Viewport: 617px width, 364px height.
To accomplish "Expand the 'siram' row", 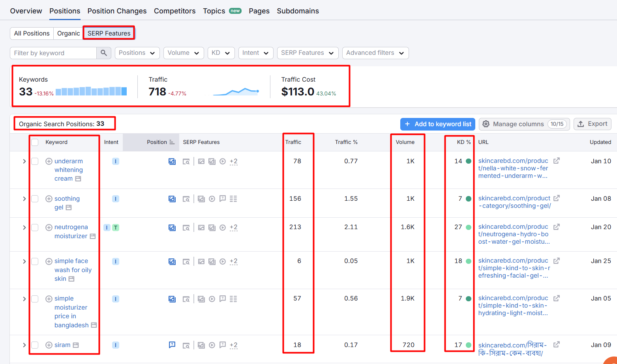I will pos(24,345).
